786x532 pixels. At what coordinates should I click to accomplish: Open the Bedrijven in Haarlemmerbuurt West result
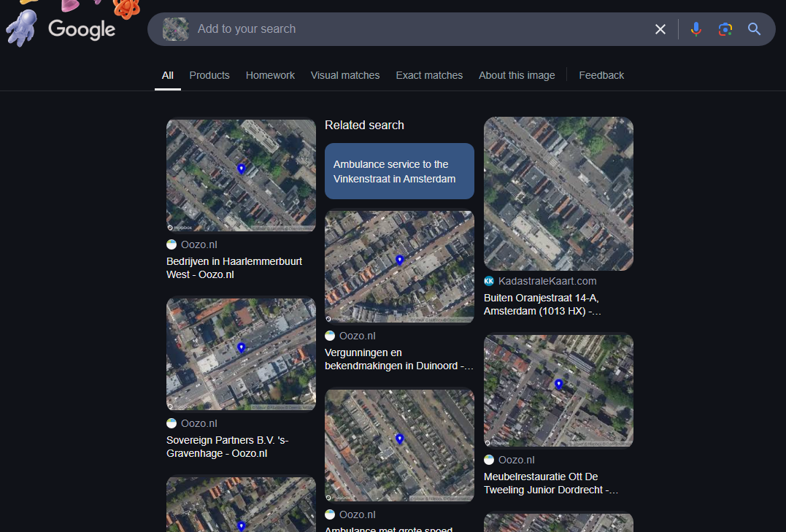(x=234, y=268)
